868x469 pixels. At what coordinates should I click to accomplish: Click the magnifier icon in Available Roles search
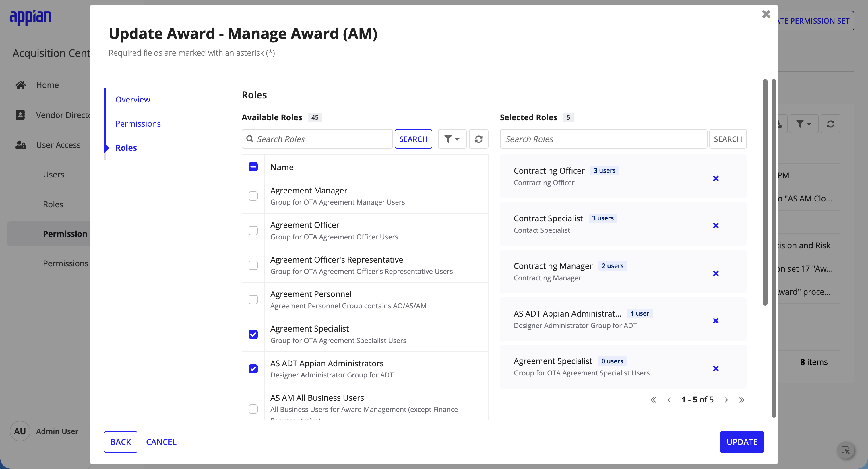[x=250, y=139]
